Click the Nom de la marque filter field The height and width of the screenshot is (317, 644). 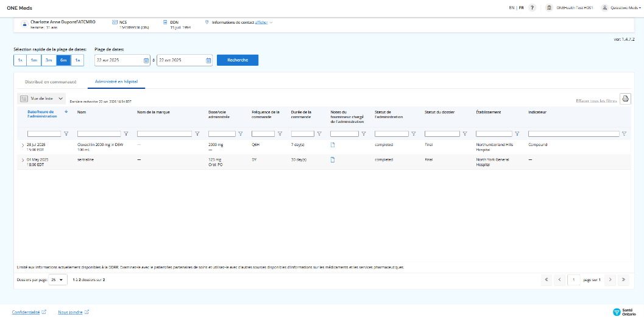(x=165, y=134)
